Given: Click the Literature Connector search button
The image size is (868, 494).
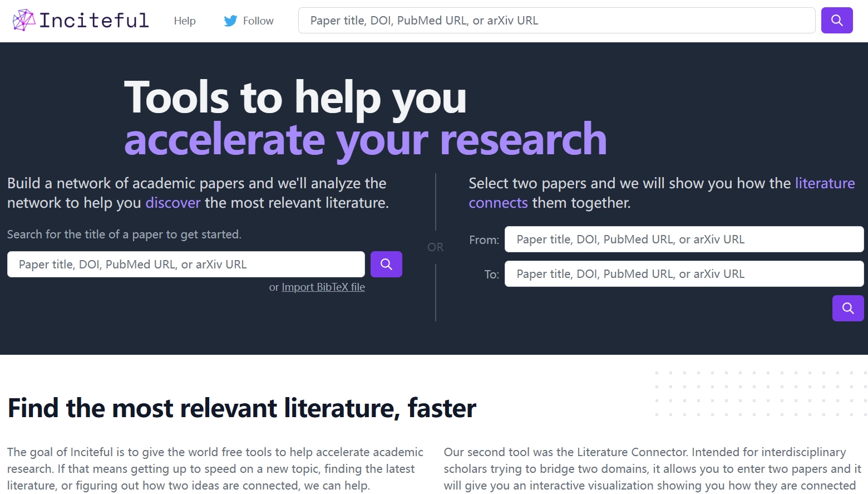Looking at the screenshot, I should pyautogui.click(x=848, y=308).
